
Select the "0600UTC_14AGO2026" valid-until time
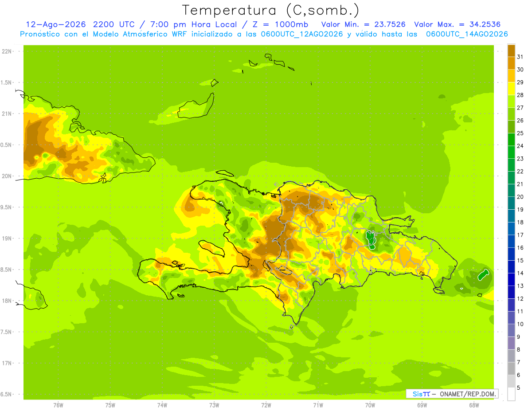tap(467, 34)
